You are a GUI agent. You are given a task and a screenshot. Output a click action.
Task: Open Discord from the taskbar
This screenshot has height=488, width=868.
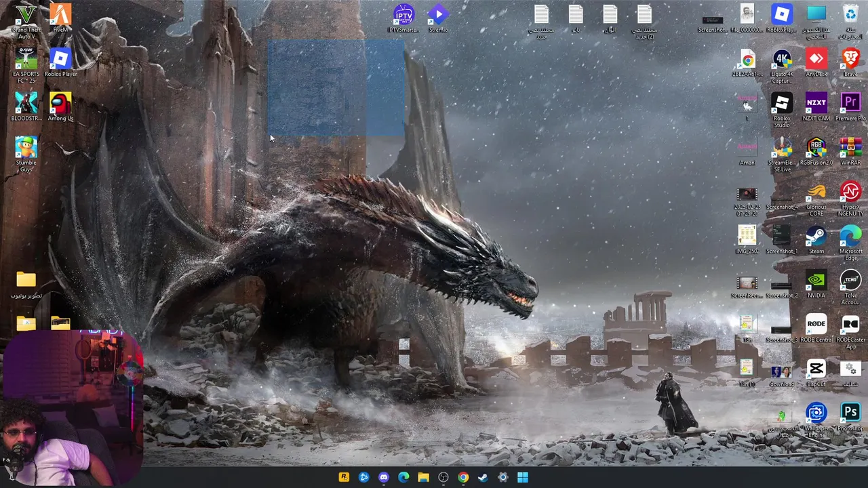(x=384, y=477)
